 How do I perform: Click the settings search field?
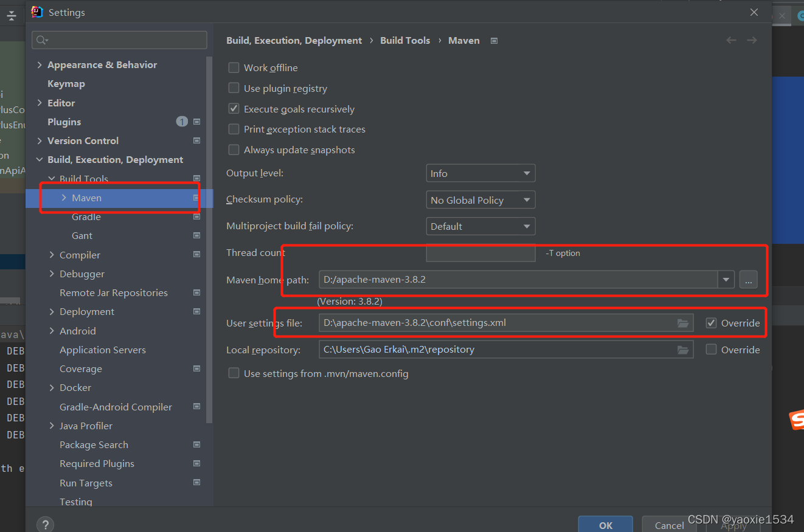click(119, 40)
